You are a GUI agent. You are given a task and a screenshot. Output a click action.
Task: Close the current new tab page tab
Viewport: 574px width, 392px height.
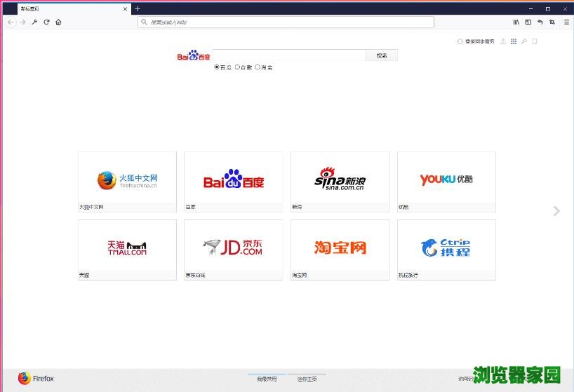[x=125, y=9]
